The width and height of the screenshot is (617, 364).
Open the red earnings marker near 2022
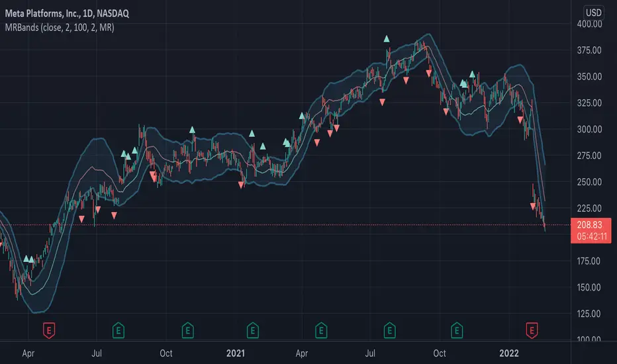click(532, 330)
